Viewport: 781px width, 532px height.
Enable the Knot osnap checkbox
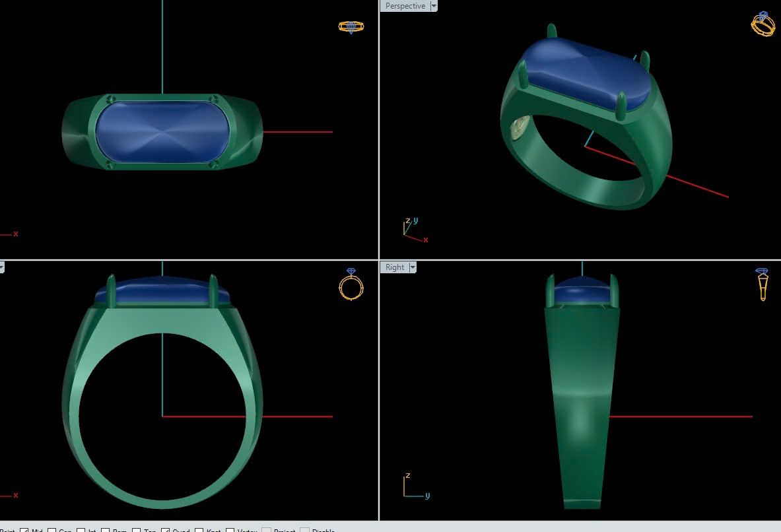pyautogui.click(x=199, y=531)
